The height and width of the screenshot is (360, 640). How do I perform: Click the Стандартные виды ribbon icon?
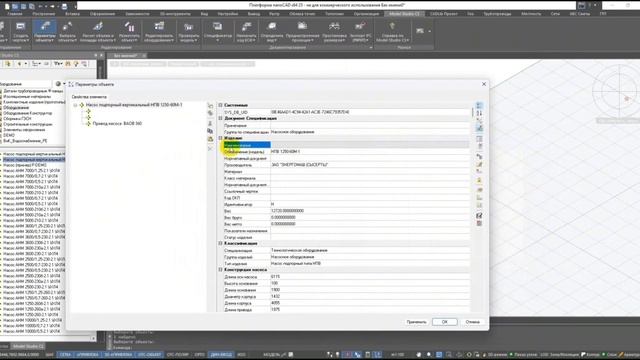coord(271,32)
